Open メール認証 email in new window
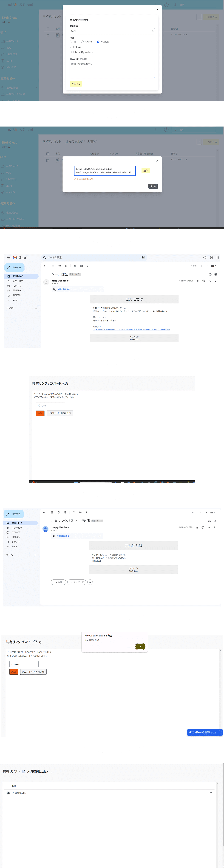The height and width of the screenshot is (868, 224). 216,274
